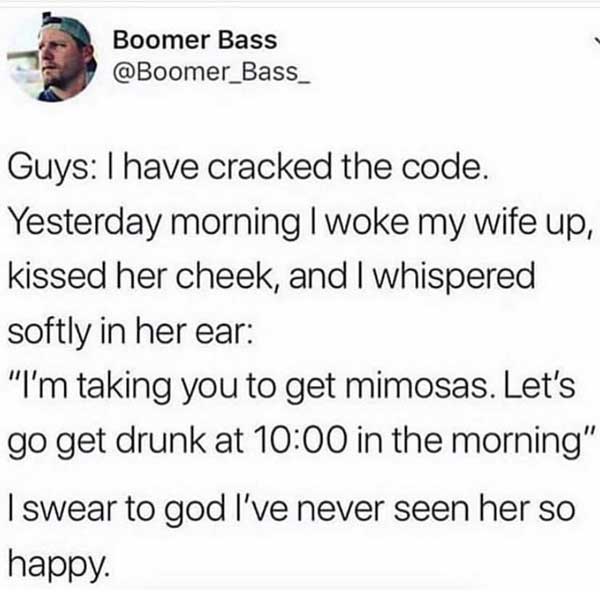Click "in the morning" closing quote text

coord(474,441)
